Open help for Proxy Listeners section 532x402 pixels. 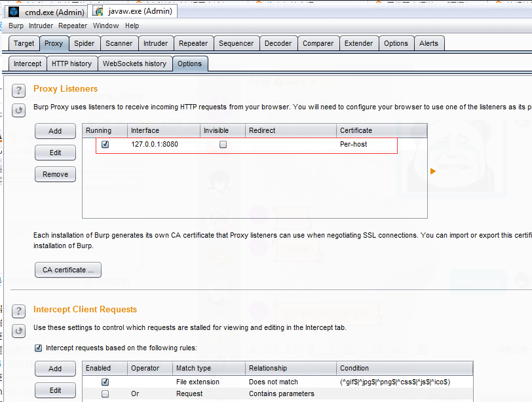coord(18,90)
